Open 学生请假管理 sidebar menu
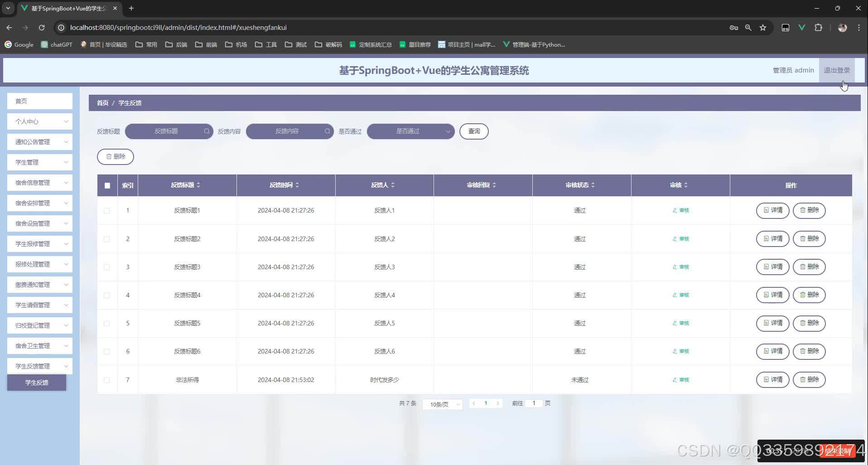 coord(40,305)
